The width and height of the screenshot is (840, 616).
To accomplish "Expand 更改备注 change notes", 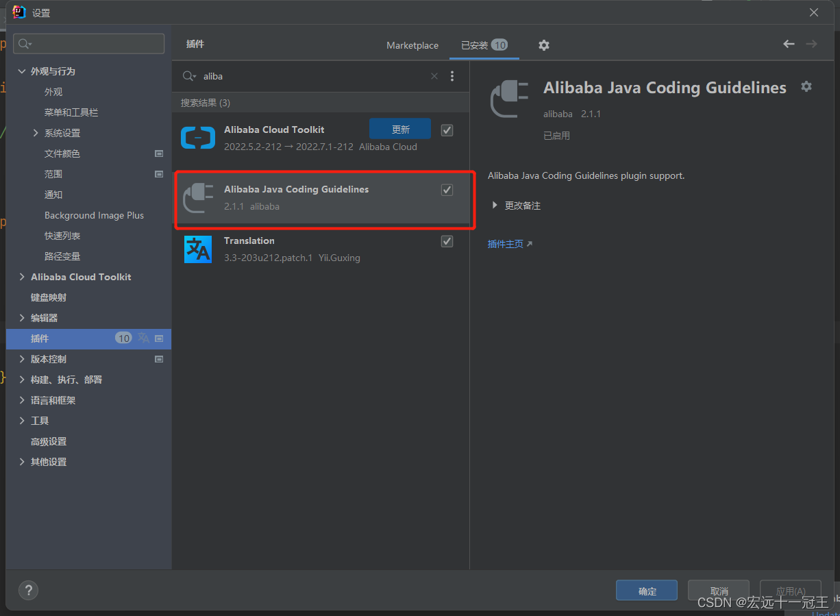I will [495, 206].
